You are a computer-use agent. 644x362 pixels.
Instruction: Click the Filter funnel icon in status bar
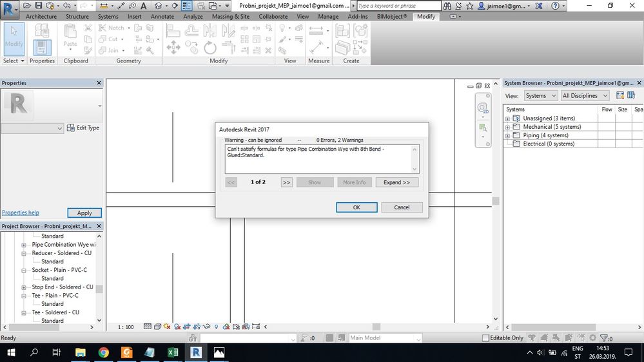click(604, 338)
